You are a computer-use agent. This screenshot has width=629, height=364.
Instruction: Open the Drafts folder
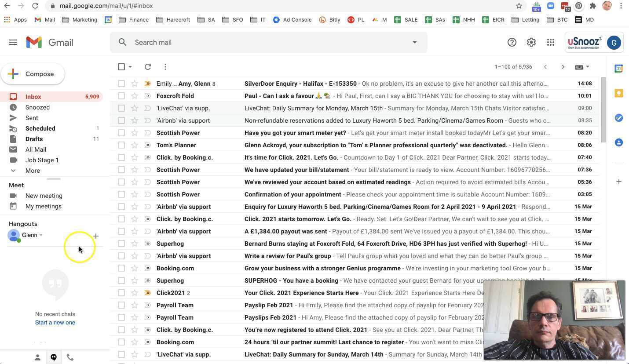(34, 139)
